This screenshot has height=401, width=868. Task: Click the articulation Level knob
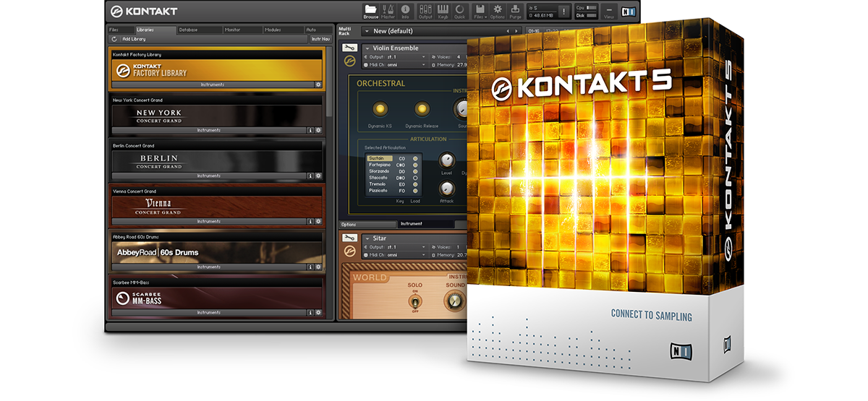point(446,160)
